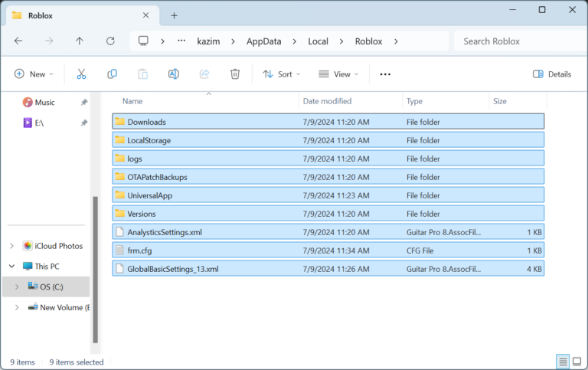Go forward with the right arrow
The width and height of the screenshot is (588, 370).
49,41
